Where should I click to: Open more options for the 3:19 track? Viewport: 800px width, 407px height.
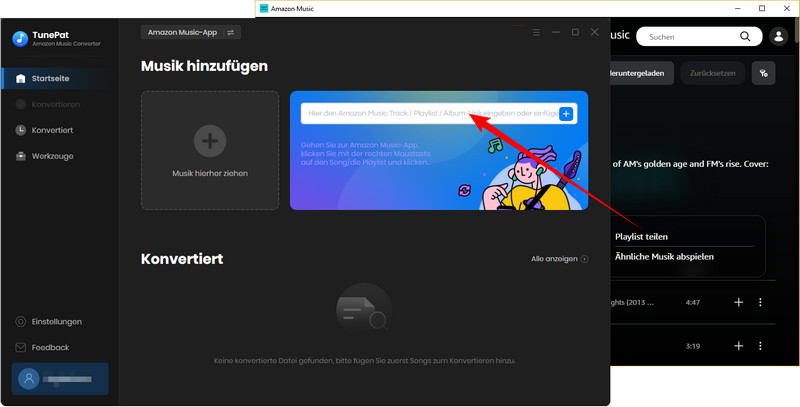tap(760, 346)
